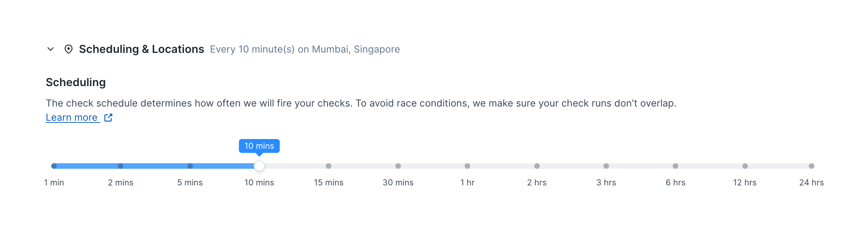Select the 2 mins slider stop
This screenshot has width=868, height=230.
pos(120,166)
